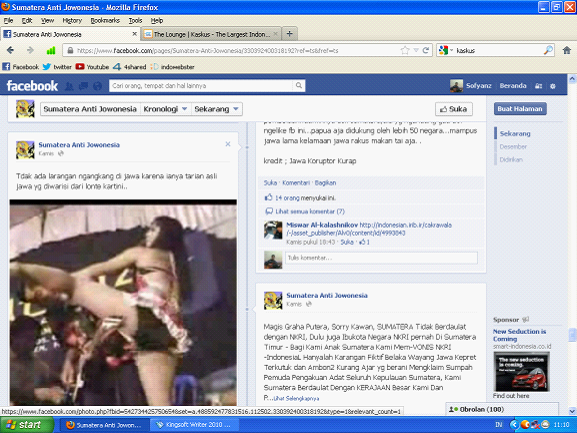Screen dimensions: 577x433
Task: Expand the Sekarang dropdown
Action: pyautogui.click(x=216, y=109)
